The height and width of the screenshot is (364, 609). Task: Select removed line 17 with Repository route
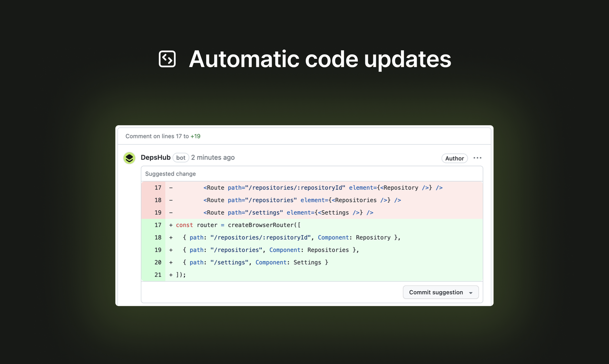click(x=312, y=188)
